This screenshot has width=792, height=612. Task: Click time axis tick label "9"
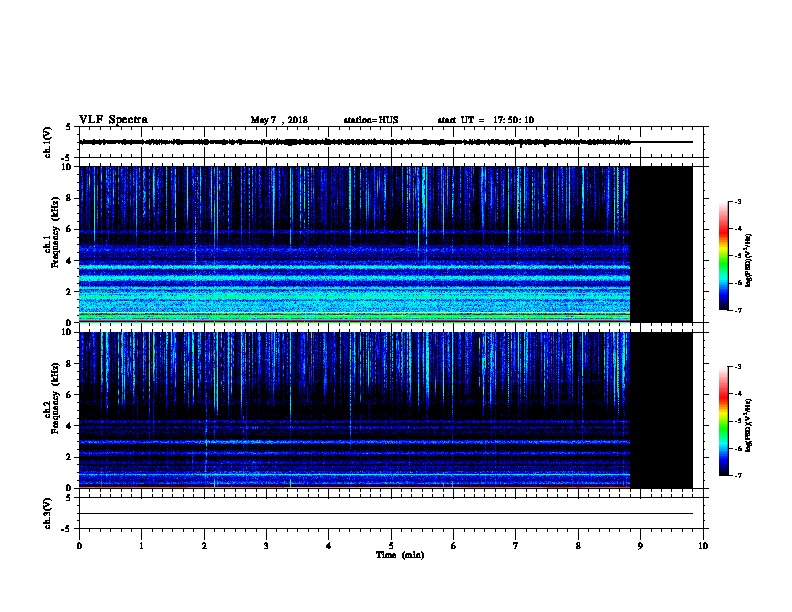[640, 546]
